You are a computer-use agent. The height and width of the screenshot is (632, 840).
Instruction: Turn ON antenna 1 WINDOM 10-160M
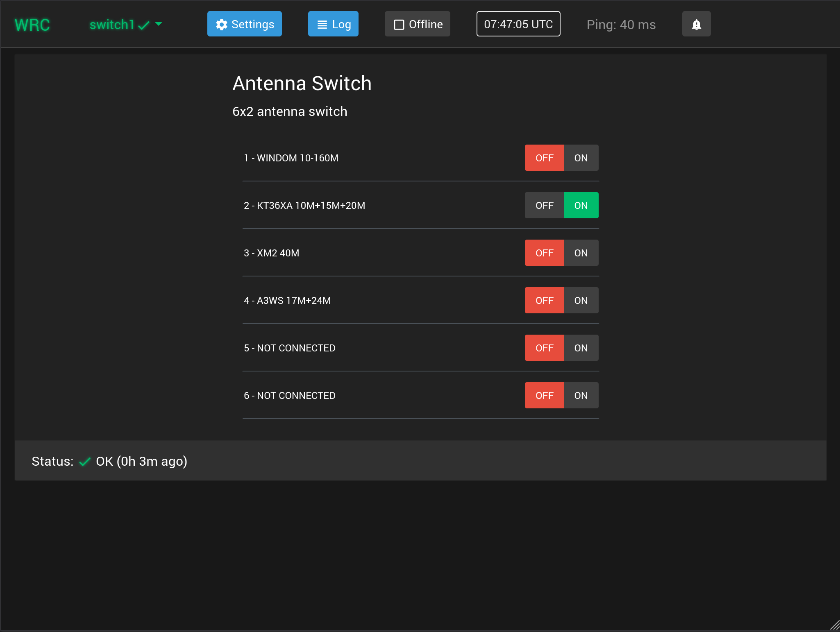pos(581,158)
